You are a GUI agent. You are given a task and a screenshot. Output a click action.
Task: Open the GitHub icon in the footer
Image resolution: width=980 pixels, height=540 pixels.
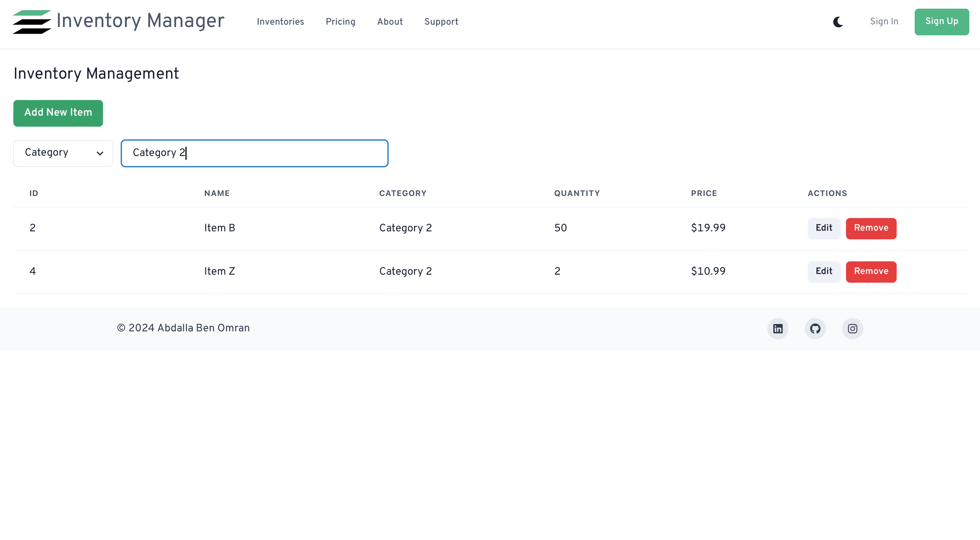(x=815, y=328)
